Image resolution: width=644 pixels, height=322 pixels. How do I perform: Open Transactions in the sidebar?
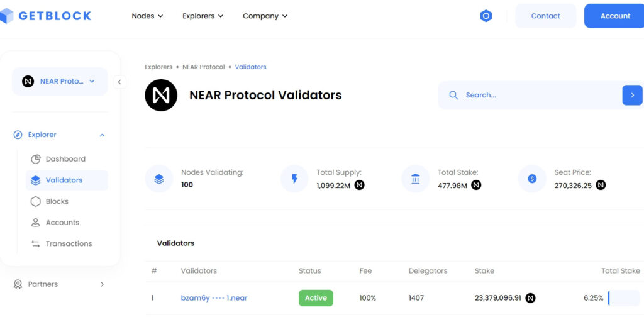point(69,243)
